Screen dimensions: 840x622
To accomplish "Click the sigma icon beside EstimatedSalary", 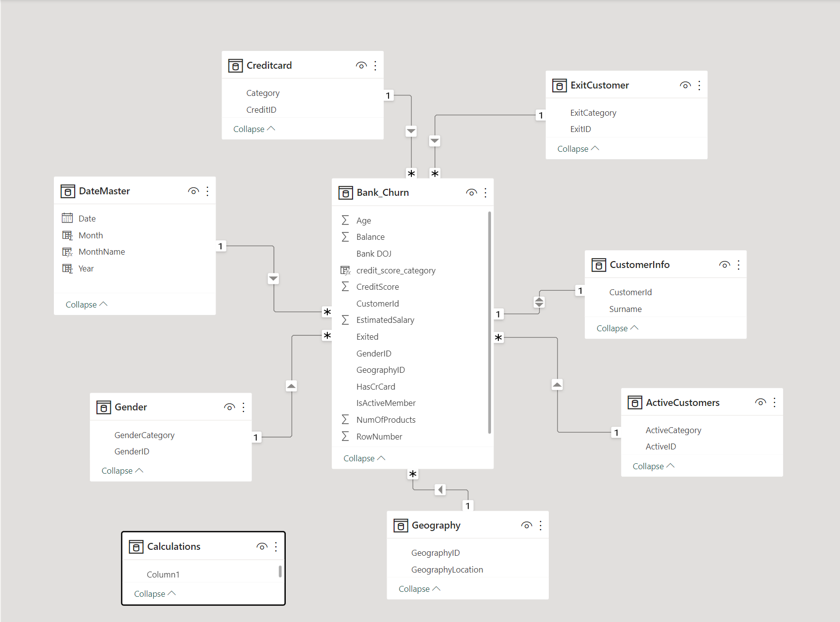I will [x=345, y=320].
